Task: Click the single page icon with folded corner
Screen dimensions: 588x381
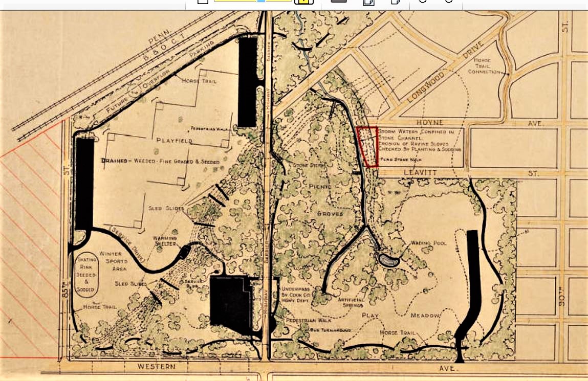Action: pos(395,2)
